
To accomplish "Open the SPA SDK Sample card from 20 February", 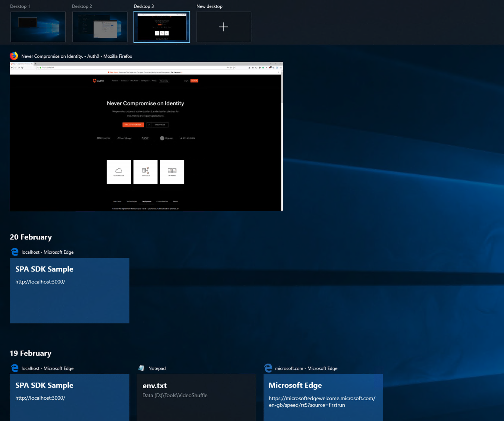I will click(x=70, y=291).
